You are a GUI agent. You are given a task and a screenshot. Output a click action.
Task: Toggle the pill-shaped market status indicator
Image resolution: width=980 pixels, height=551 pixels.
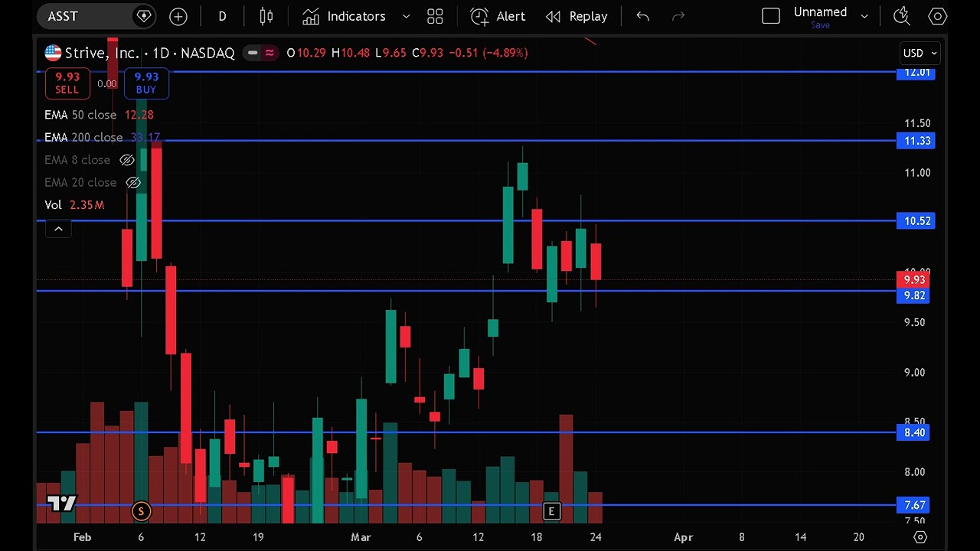click(253, 53)
